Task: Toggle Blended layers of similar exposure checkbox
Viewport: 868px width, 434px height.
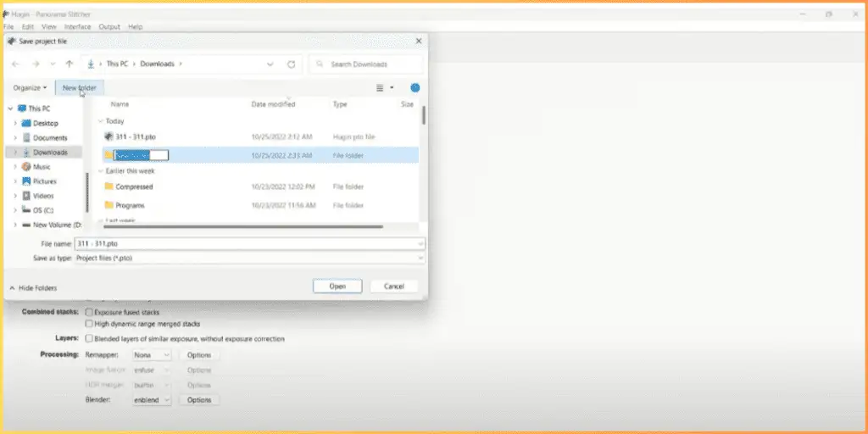Action: pos(88,338)
